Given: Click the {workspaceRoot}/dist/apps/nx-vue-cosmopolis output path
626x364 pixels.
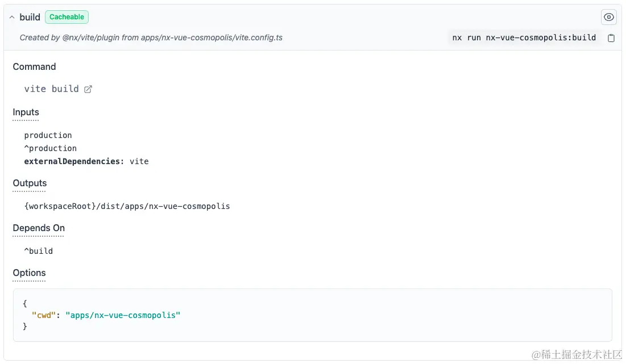Looking at the screenshot, I should pyautogui.click(x=127, y=206).
